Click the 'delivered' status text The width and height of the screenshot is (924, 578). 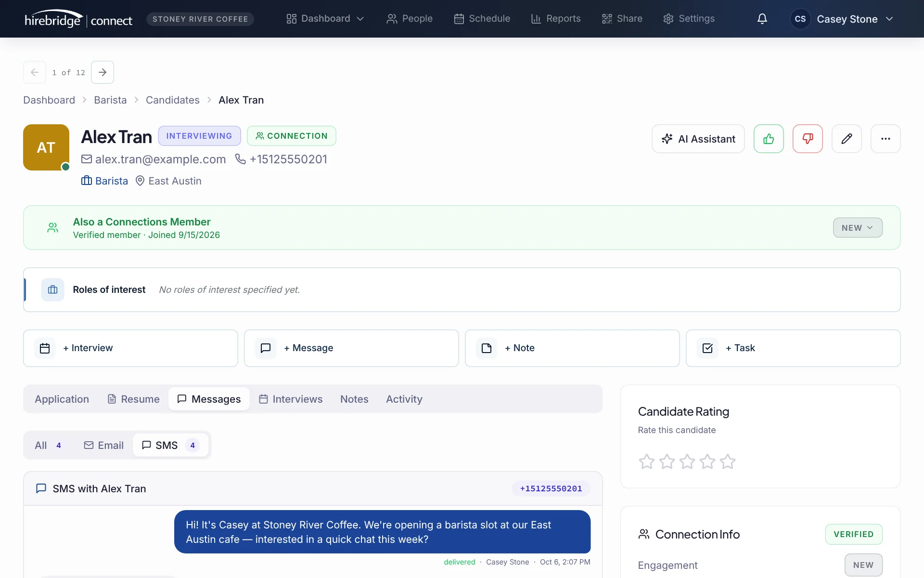click(x=459, y=562)
